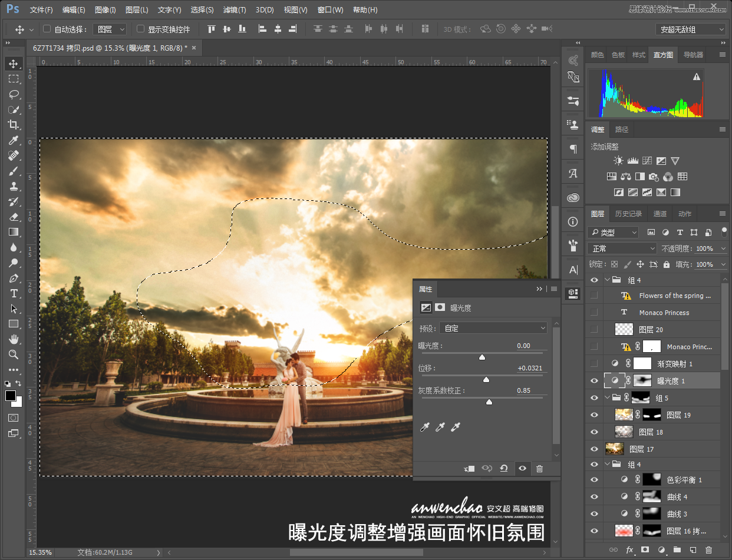Open the layer filter 类型 dropdown
Viewport: 732px width, 560px height.
click(x=613, y=233)
